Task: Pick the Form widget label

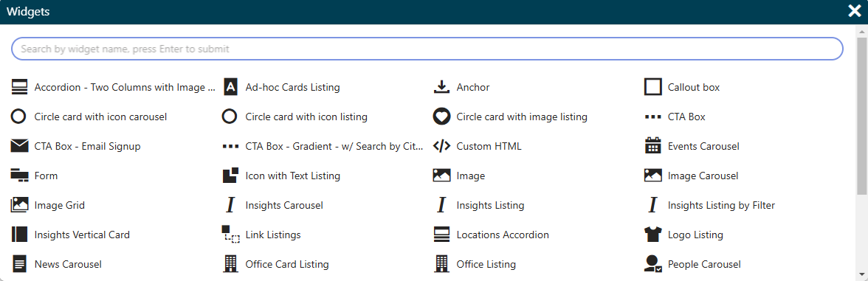Action: pyautogui.click(x=46, y=176)
